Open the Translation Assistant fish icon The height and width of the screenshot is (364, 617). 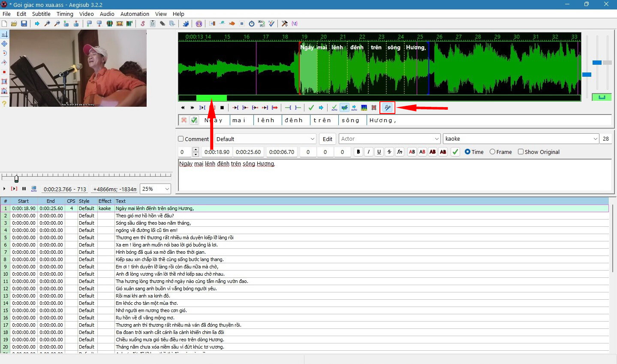click(232, 24)
